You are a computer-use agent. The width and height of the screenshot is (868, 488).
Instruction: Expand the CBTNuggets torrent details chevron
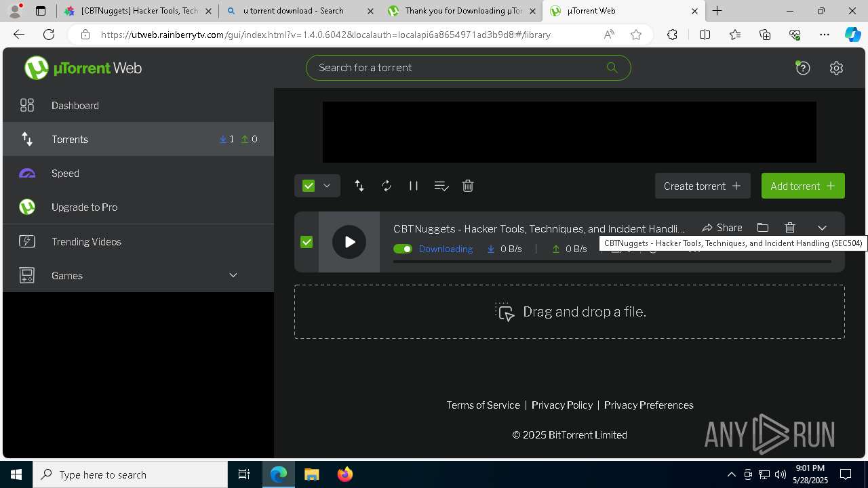[x=822, y=228]
